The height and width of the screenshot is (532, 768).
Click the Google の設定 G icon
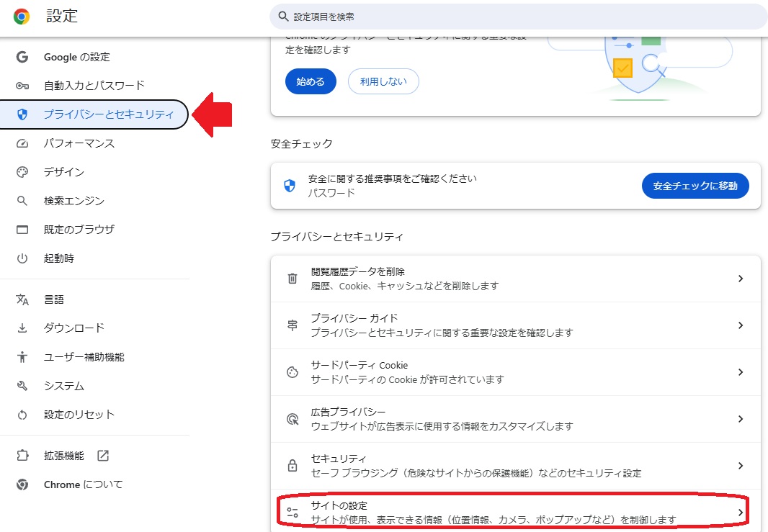pyautogui.click(x=22, y=57)
